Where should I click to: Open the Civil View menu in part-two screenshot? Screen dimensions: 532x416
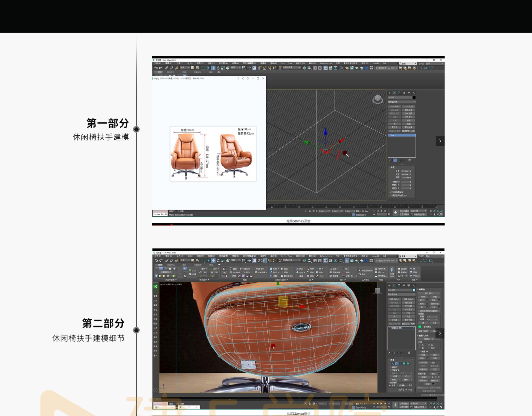point(286,256)
